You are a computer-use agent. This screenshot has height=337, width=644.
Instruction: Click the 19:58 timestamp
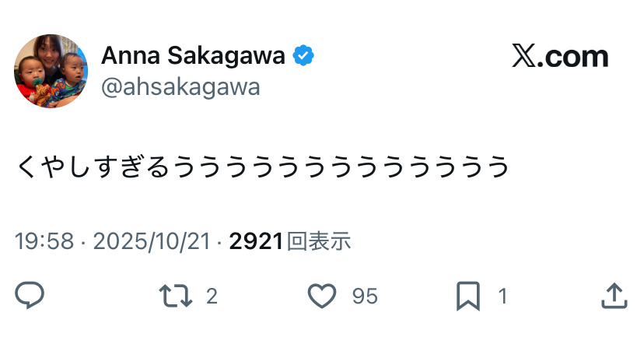44,241
